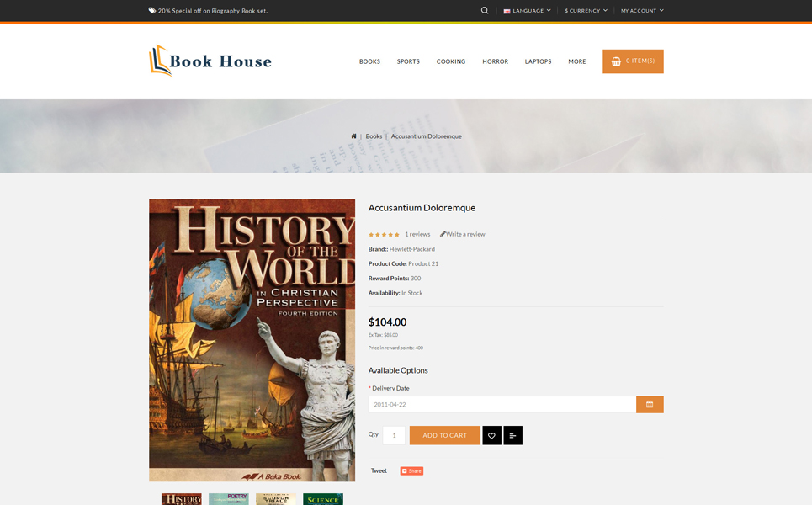Click Write a review link
Screen dimensions: 812x505
463,234
